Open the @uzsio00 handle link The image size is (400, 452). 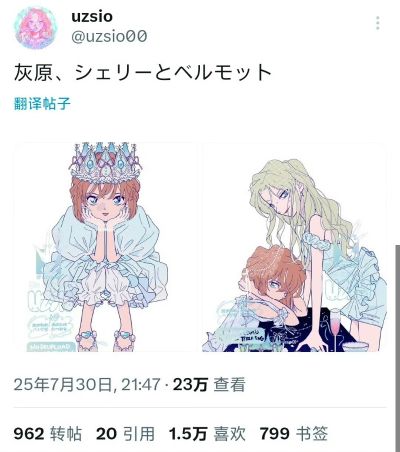point(109,36)
